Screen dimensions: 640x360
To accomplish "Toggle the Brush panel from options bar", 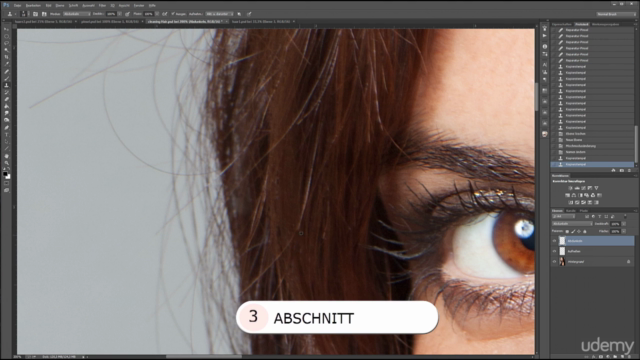I will coord(35,14).
